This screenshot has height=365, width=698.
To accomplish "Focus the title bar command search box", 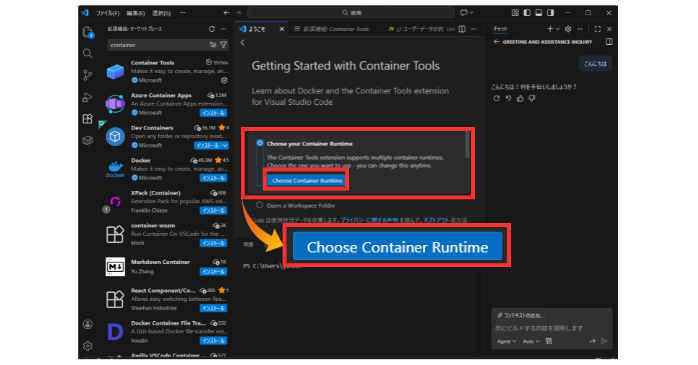I will 351,13.
